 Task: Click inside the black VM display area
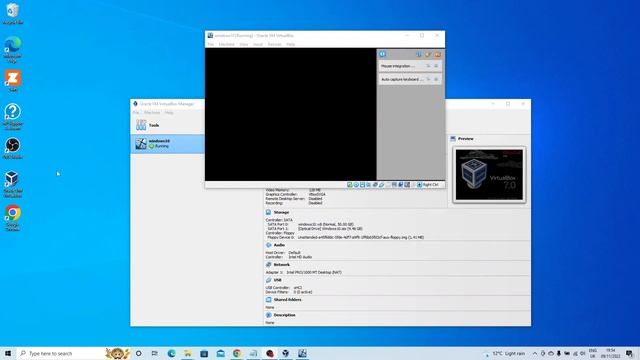(x=290, y=114)
